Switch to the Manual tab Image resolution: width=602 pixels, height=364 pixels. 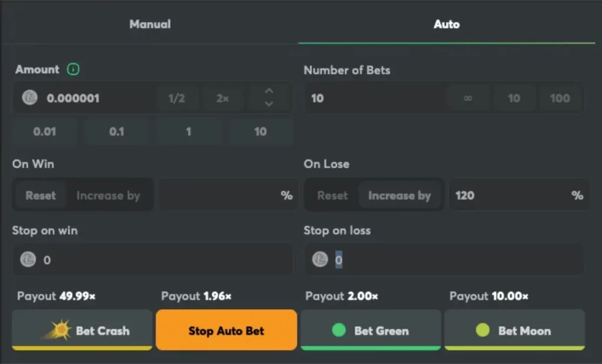[x=150, y=24]
